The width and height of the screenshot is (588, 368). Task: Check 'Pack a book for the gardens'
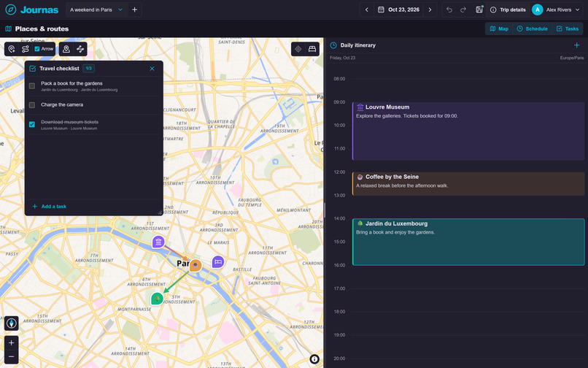click(x=32, y=86)
